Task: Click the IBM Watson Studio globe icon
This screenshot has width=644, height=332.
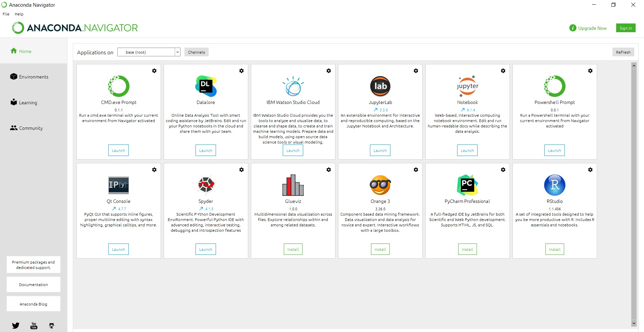Action: [x=293, y=86]
